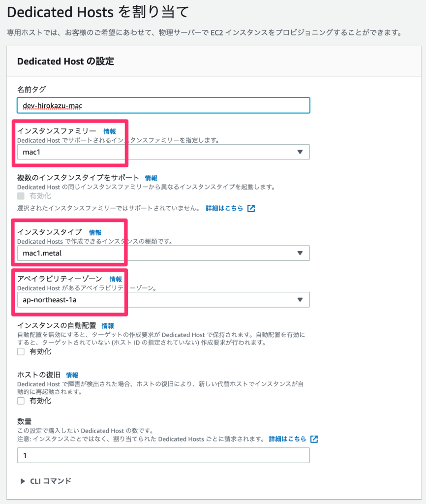Expand the CLI コマンド section
The image size is (426, 504).
point(46,481)
